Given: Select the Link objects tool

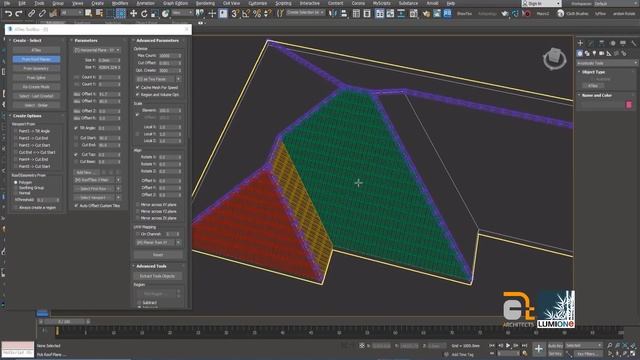Looking at the screenshot, I should click(x=31, y=13).
